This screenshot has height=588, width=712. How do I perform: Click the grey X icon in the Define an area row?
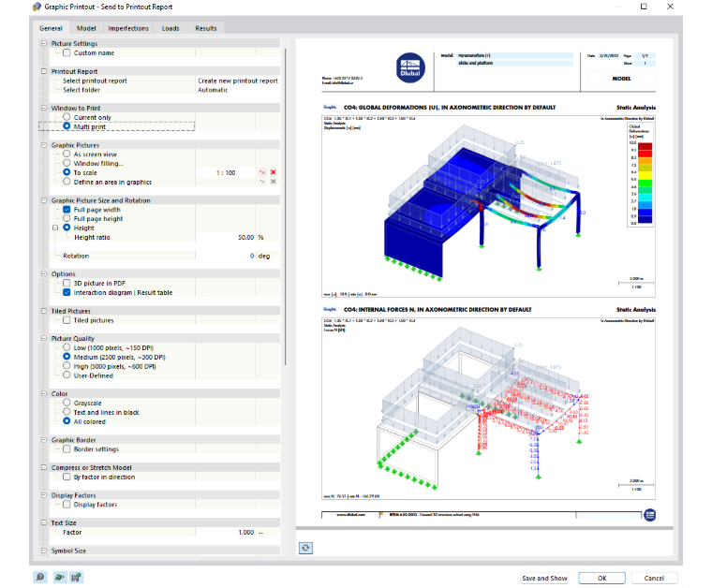pos(273,182)
